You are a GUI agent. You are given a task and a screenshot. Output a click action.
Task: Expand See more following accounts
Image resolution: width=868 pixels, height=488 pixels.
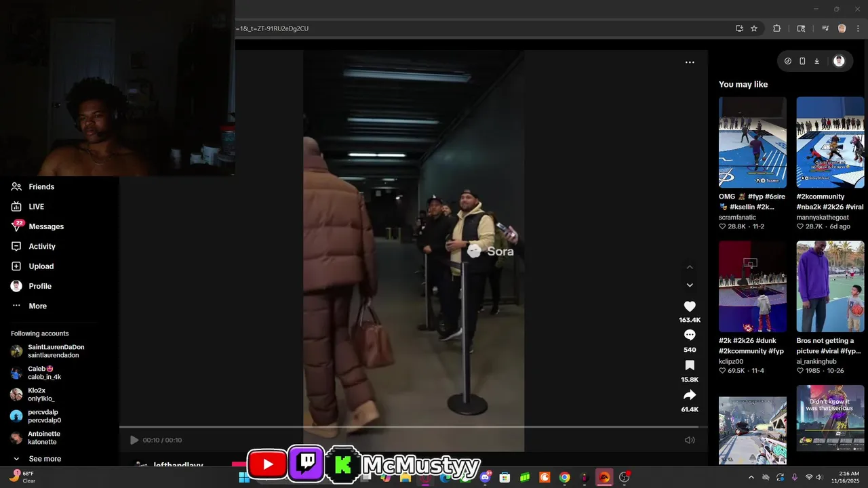click(37, 459)
